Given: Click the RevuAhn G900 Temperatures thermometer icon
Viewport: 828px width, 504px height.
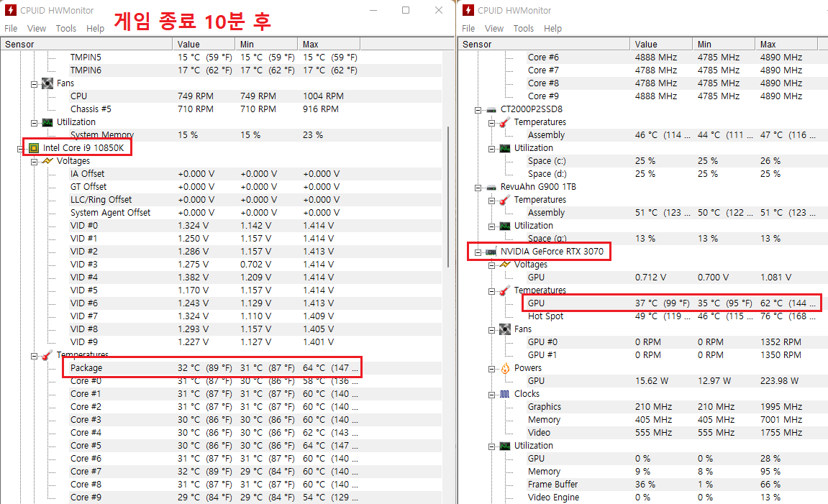Looking at the screenshot, I should tap(505, 200).
